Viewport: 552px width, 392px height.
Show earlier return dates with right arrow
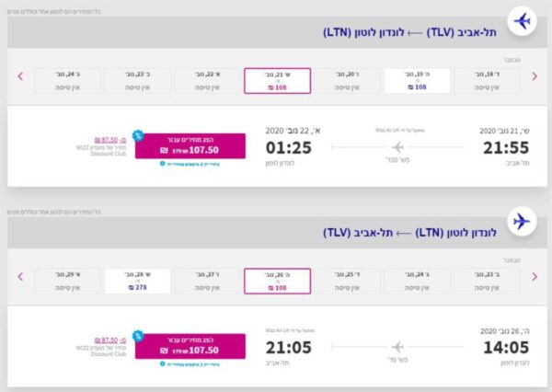point(535,277)
